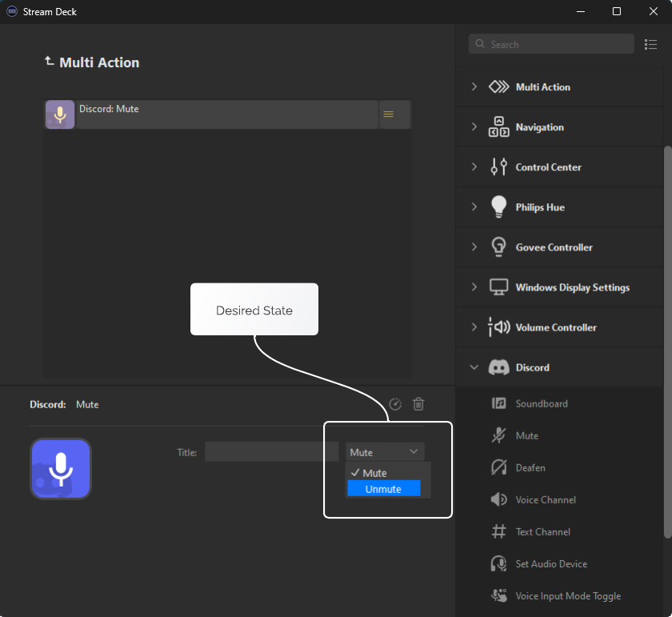
Task: Click the drag handle on Discord: Mute row
Action: coord(389,114)
